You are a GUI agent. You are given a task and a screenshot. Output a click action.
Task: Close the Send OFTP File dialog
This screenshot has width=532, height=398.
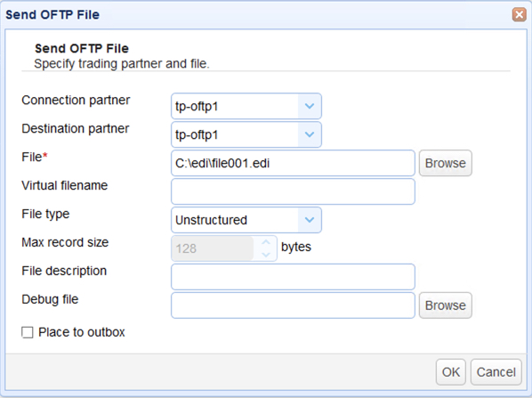click(520, 14)
